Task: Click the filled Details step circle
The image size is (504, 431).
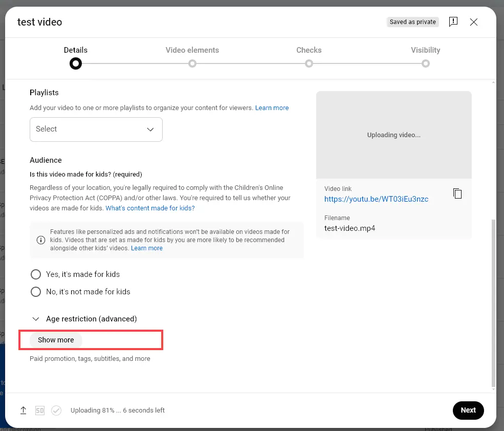Action: pyautogui.click(x=75, y=63)
